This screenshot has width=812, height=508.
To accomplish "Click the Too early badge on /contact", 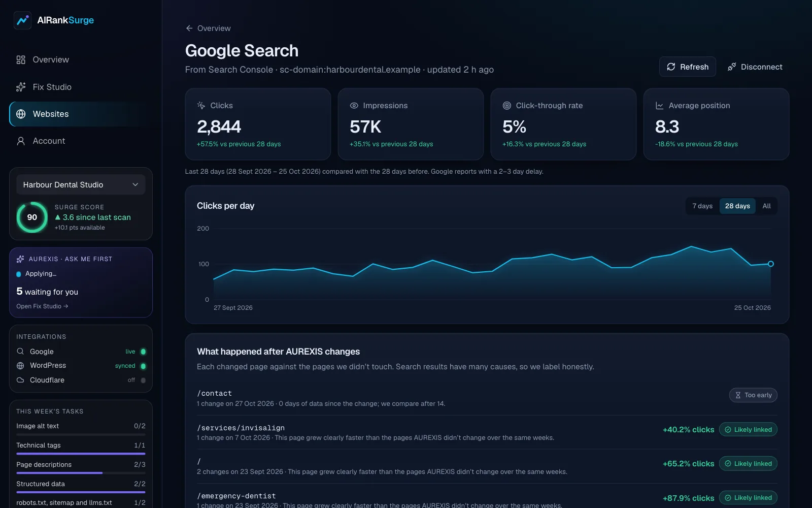I will click(753, 395).
